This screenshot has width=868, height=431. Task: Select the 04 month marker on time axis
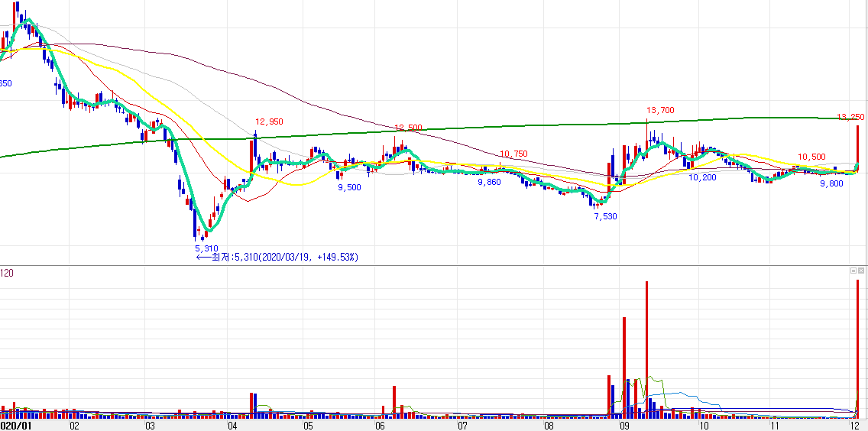[232, 426]
